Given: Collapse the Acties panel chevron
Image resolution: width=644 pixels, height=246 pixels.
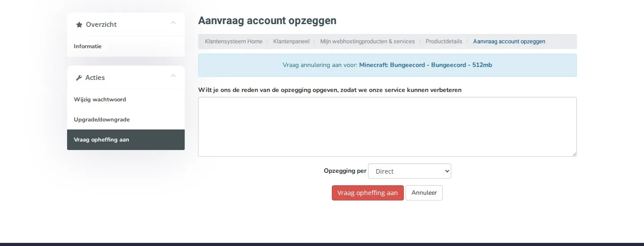Looking at the screenshot, I should 174,76.
